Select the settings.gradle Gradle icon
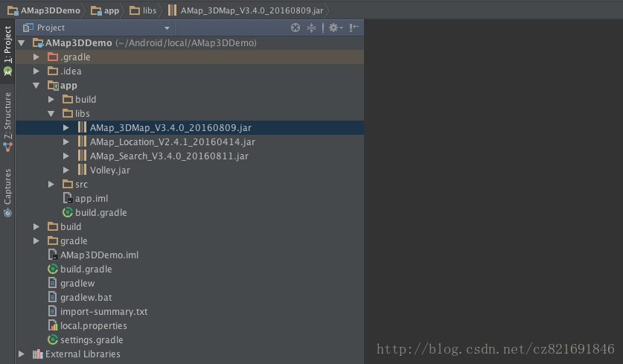Screen dimensions: 623x364 52,339
